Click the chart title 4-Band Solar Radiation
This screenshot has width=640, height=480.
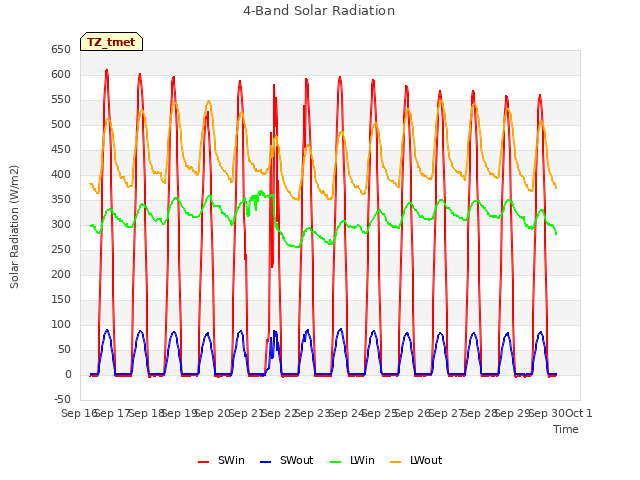(x=319, y=11)
